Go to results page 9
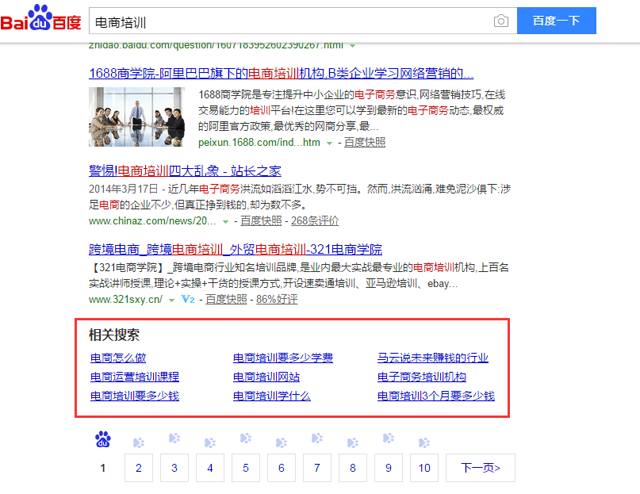Image resolution: width=640 pixels, height=494 pixels. pyautogui.click(x=388, y=467)
